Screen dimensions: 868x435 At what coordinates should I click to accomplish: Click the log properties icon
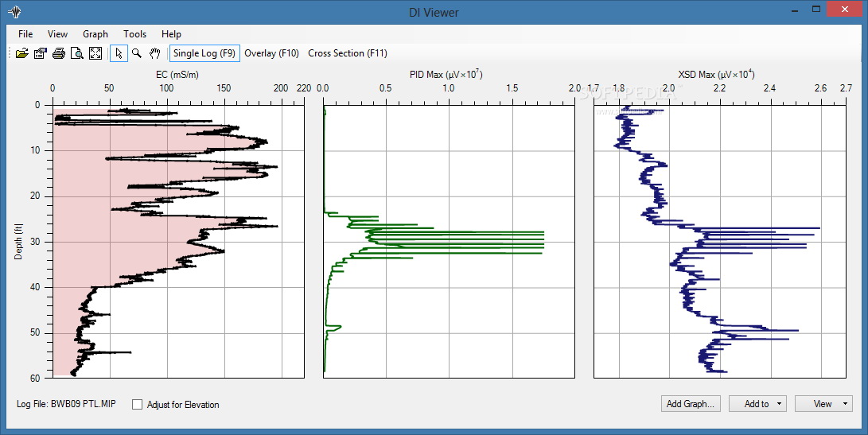point(41,53)
